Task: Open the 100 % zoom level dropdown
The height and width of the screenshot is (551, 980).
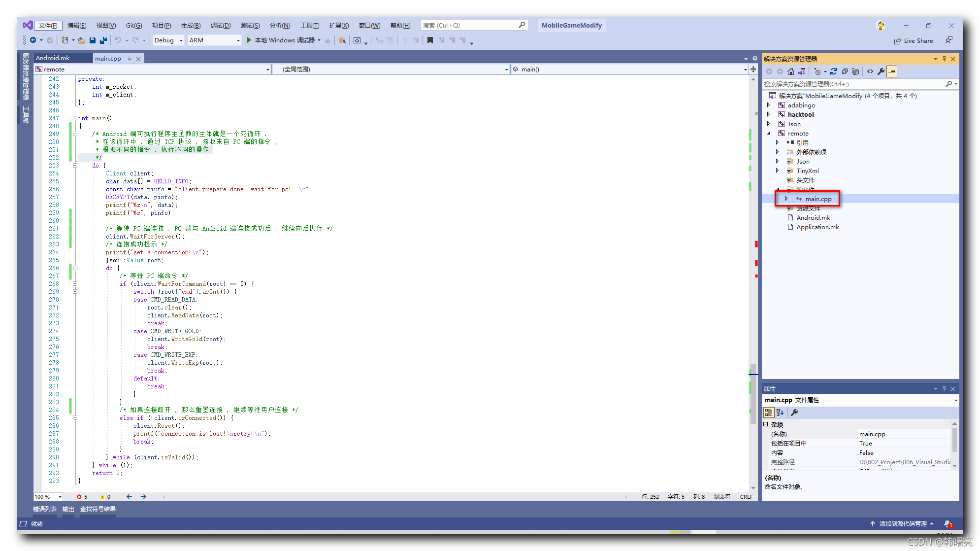Action: click(x=48, y=497)
